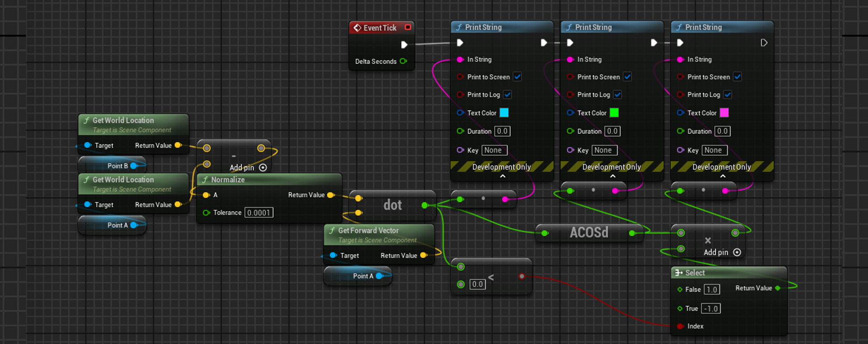Click the Select node Return Value pin
Image resolution: width=868 pixels, height=344 pixels.
778,288
